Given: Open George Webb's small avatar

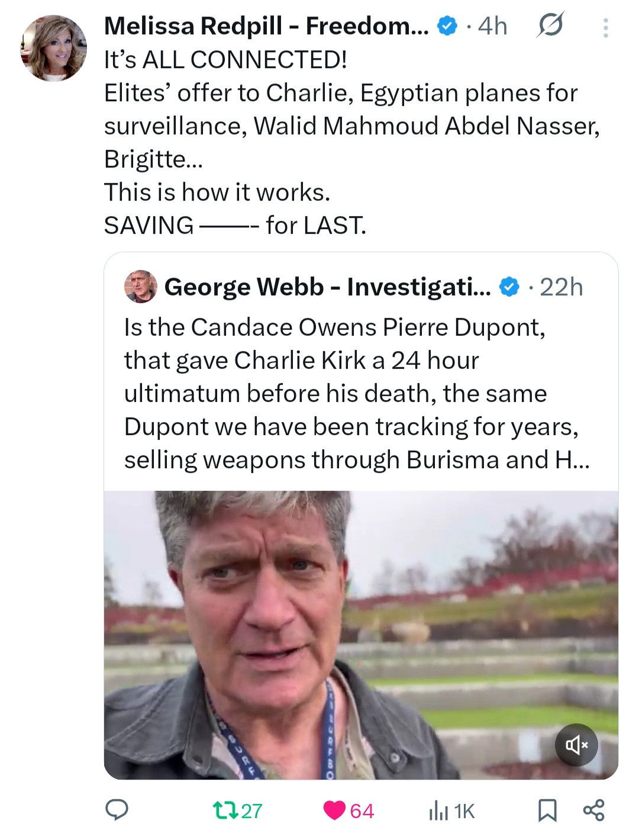Looking at the screenshot, I should click(x=140, y=287).
